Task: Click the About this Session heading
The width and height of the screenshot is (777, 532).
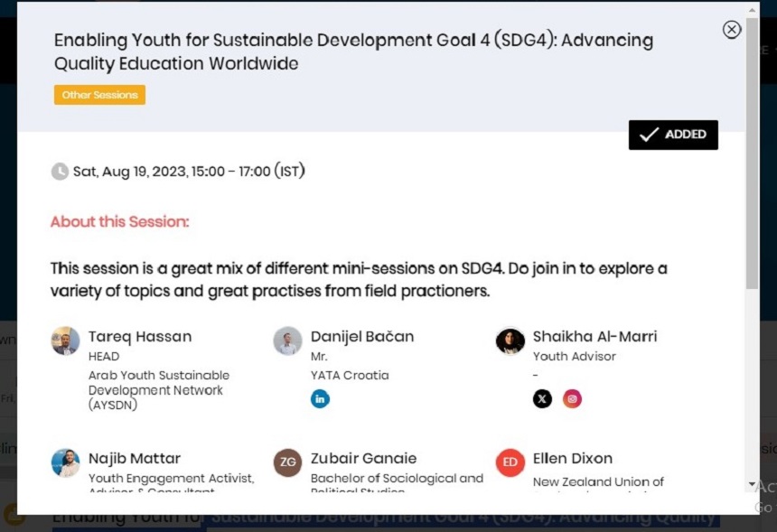Action: [x=120, y=222]
